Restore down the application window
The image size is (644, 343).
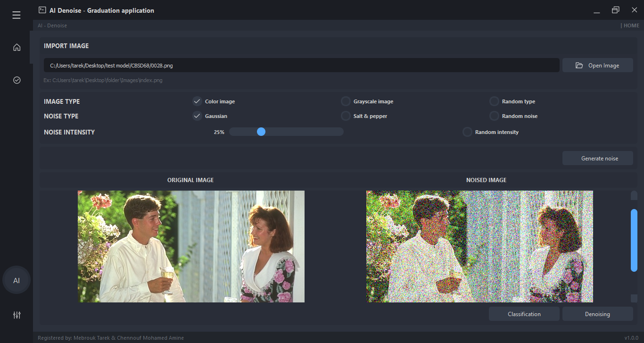615,10
